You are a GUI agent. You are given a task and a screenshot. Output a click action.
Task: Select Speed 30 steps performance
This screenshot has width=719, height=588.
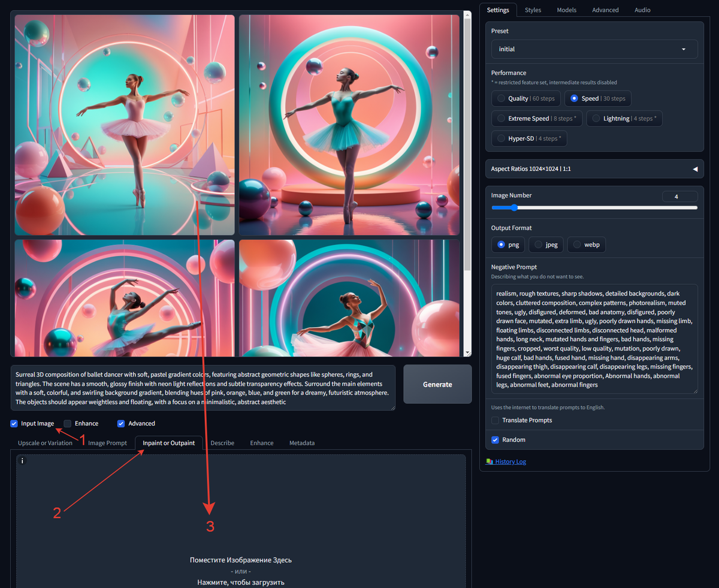tap(597, 98)
